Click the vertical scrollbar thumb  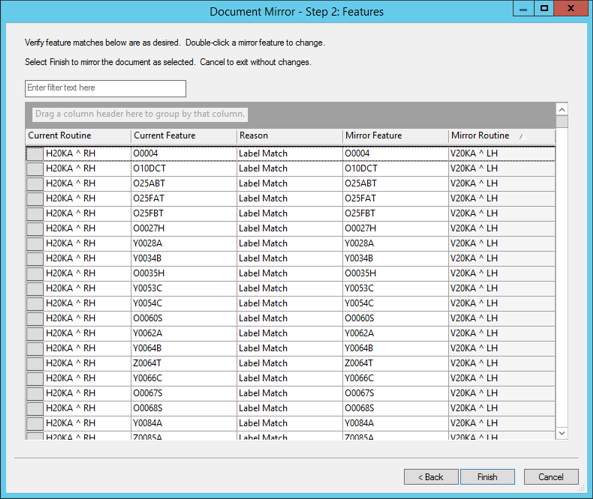562,122
